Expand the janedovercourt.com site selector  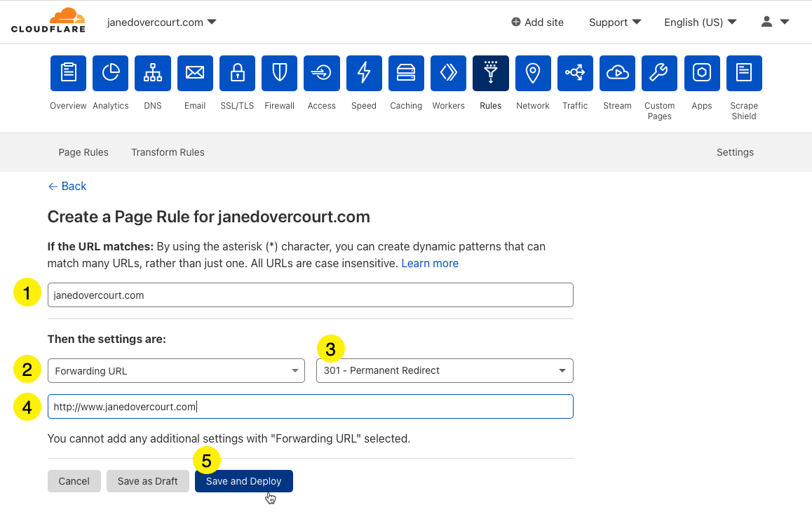[x=161, y=22]
